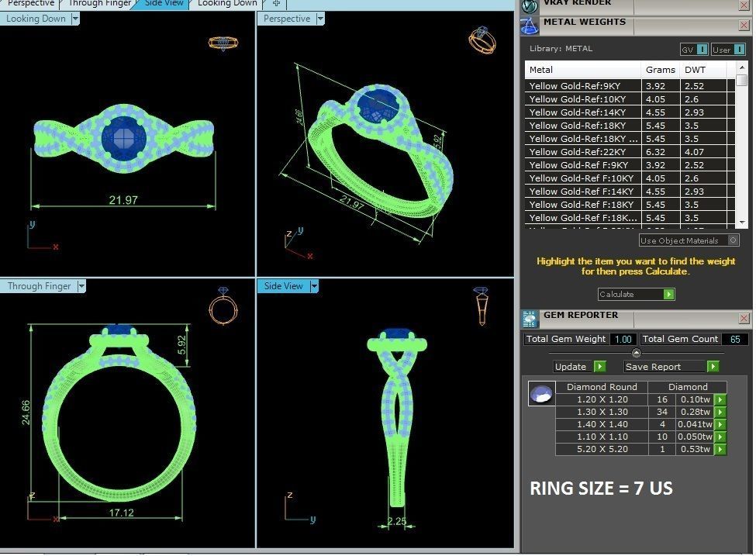Click the orange ring indicator in Side View viewport
This screenshot has height=556, width=756.
[x=482, y=306]
